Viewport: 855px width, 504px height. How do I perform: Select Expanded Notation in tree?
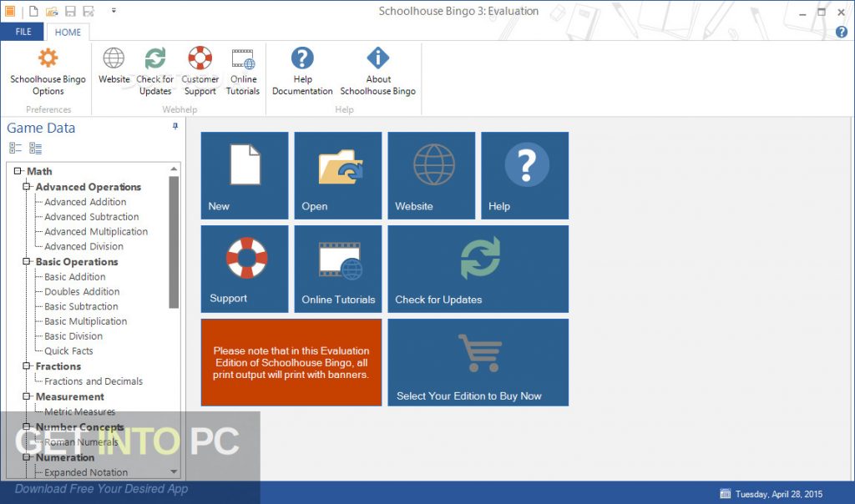86,472
